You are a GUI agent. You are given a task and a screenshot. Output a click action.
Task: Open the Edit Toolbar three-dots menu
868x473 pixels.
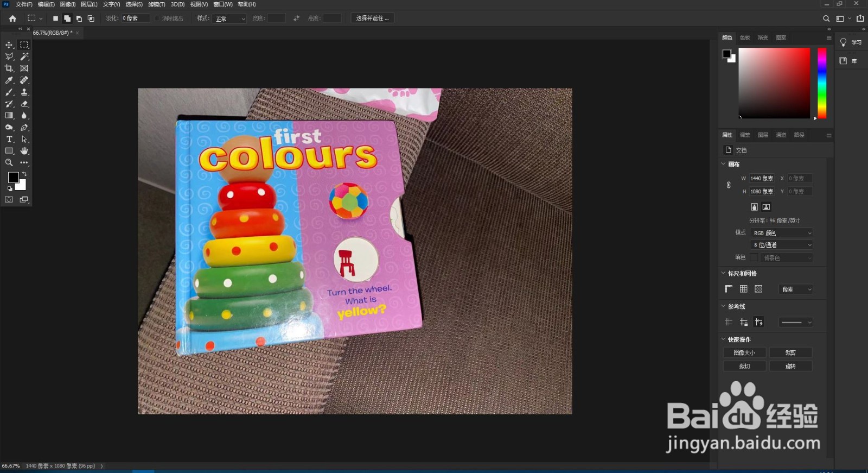pos(24,163)
